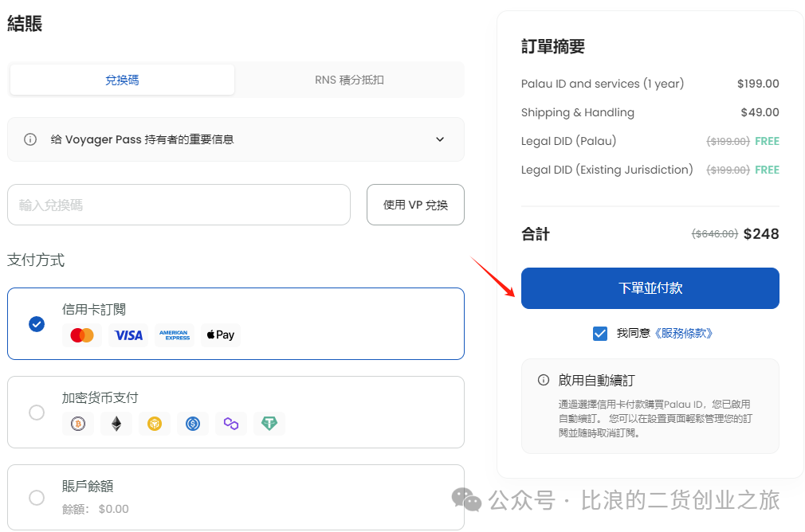Image resolution: width=805 pixels, height=532 pixels.
Task: Select the 兑换碼 tab
Action: 121,80
